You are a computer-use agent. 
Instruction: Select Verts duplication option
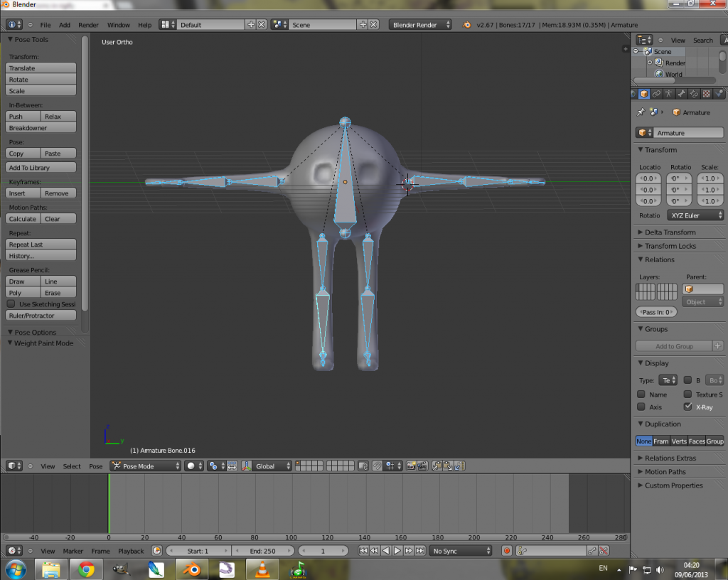click(x=679, y=441)
